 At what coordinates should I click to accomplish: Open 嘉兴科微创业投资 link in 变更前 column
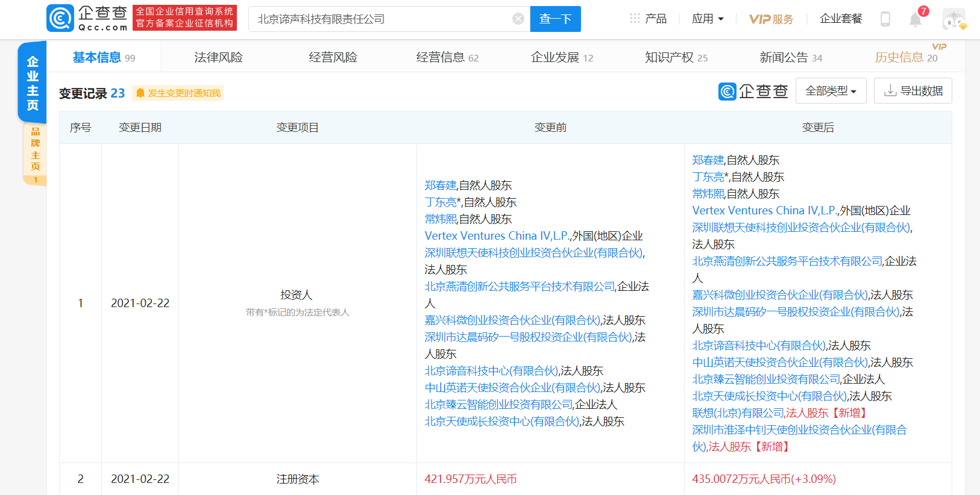pos(512,320)
